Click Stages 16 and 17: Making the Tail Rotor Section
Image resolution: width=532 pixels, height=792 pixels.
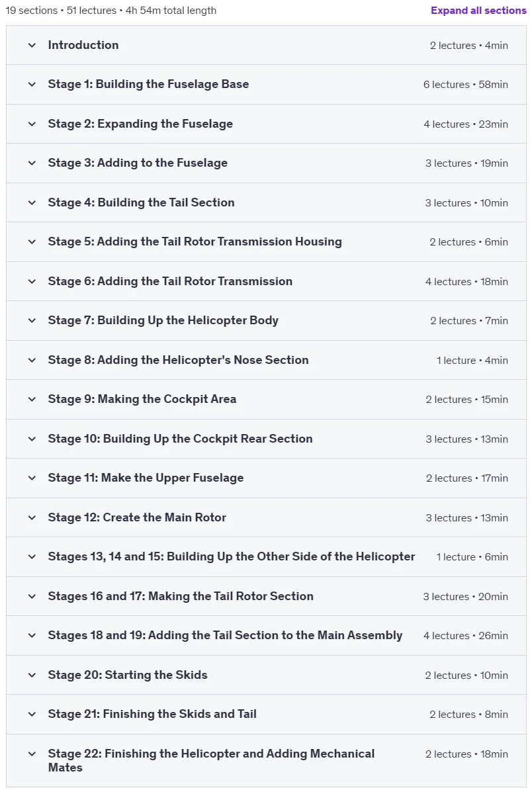181,596
